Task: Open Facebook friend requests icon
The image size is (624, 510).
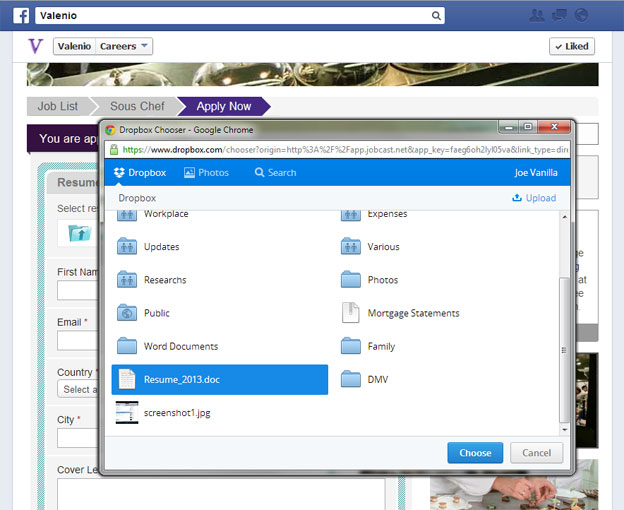Action: coord(536,16)
